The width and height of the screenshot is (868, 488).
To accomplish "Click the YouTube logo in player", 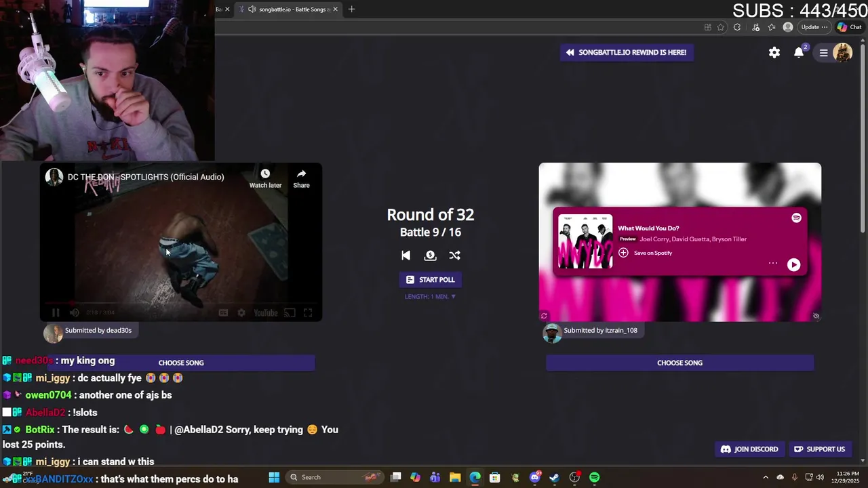I will coord(265,312).
